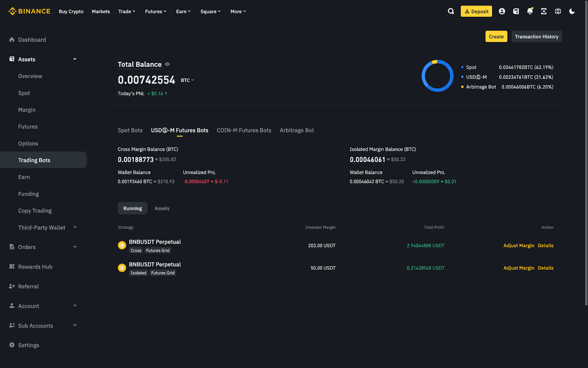Open Funding in the sidebar
Image resolution: width=588 pixels, height=368 pixels.
(x=28, y=194)
